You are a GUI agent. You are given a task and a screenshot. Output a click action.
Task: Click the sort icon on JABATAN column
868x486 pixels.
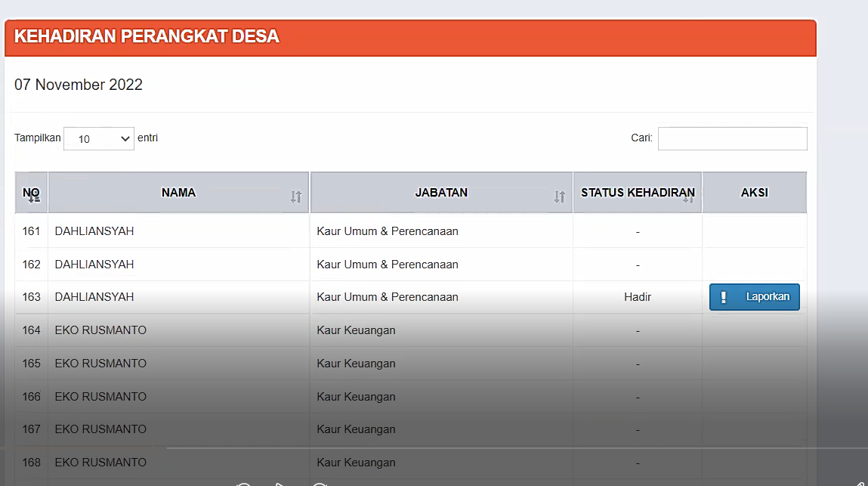pyautogui.click(x=560, y=196)
